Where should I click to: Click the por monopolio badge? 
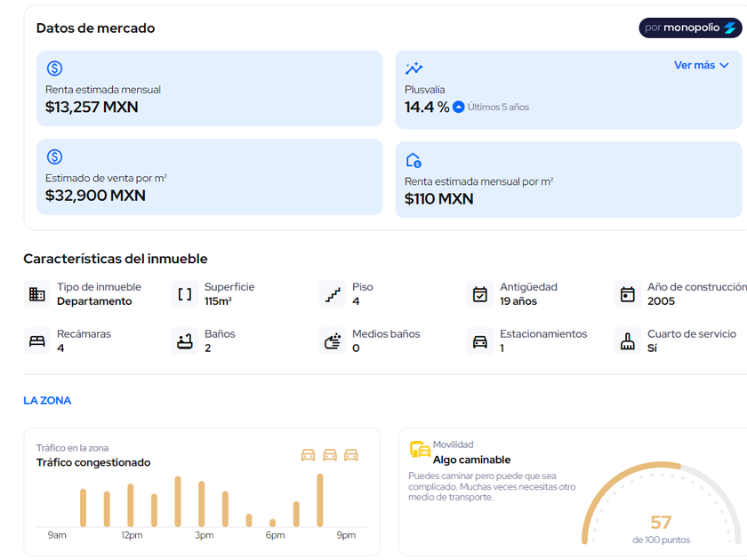[690, 28]
